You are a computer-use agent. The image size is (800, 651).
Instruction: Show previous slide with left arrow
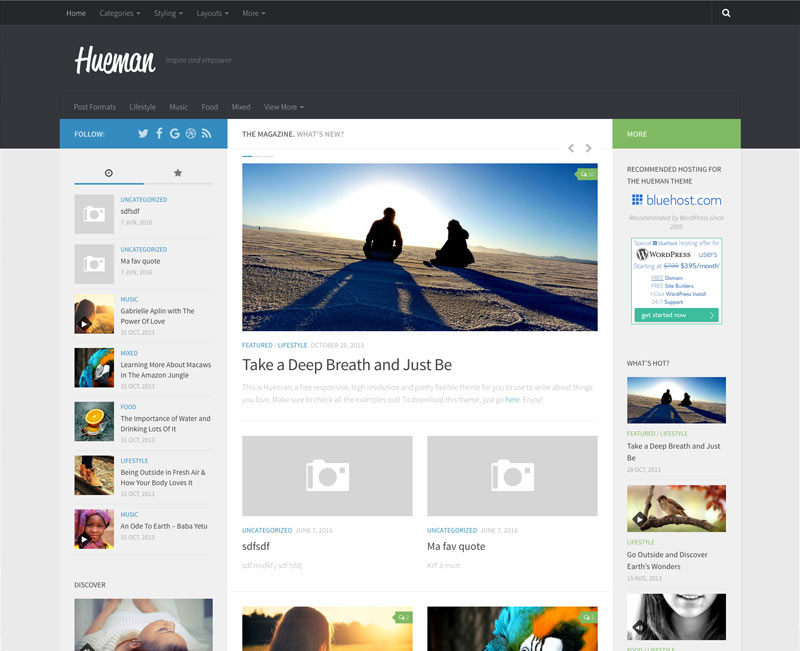tap(571, 148)
